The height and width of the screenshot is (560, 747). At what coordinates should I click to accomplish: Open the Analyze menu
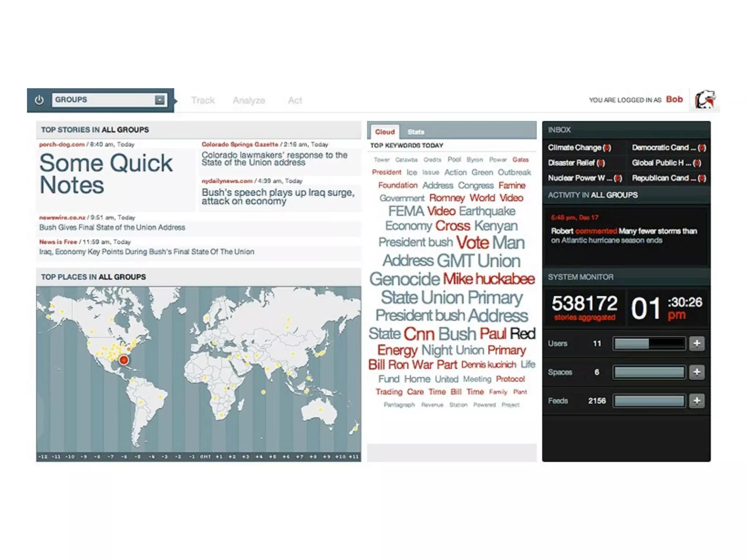coord(249,100)
